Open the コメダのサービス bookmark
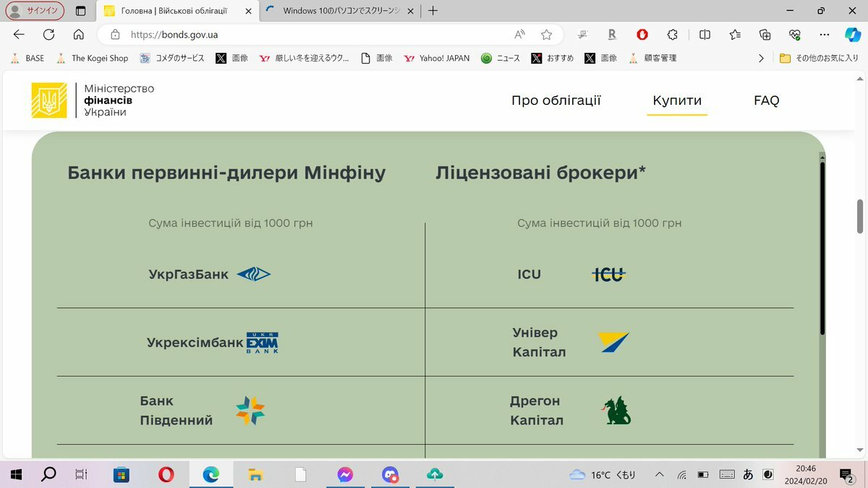The image size is (868, 488). tap(172, 58)
